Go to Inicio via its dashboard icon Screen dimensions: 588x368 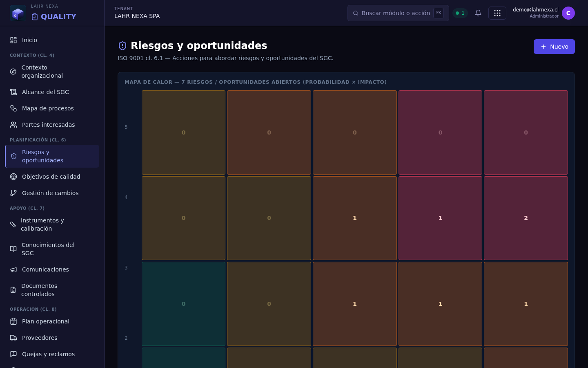click(x=13, y=40)
